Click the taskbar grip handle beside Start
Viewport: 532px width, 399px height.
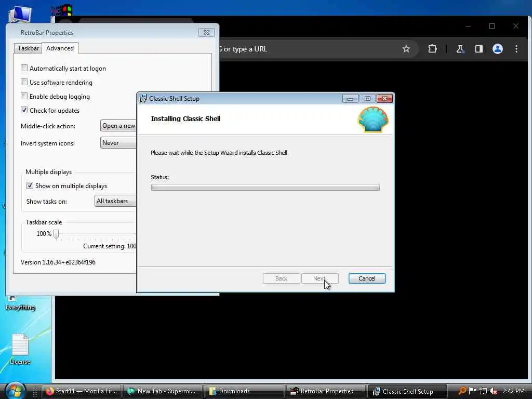(x=35, y=391)
